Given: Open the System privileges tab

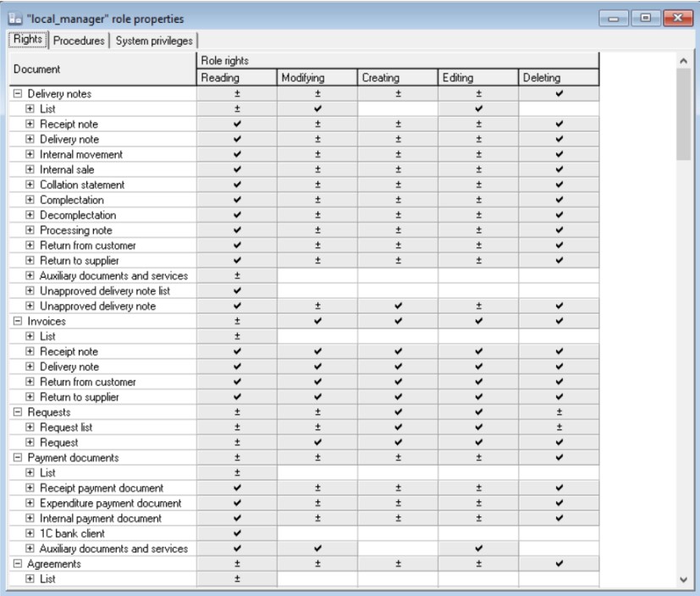Looking at the screenshot, I should [153, 40].
